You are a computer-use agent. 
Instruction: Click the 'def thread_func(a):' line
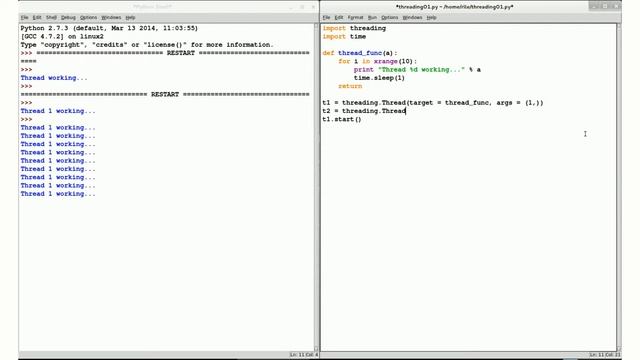tap(360, 53)
